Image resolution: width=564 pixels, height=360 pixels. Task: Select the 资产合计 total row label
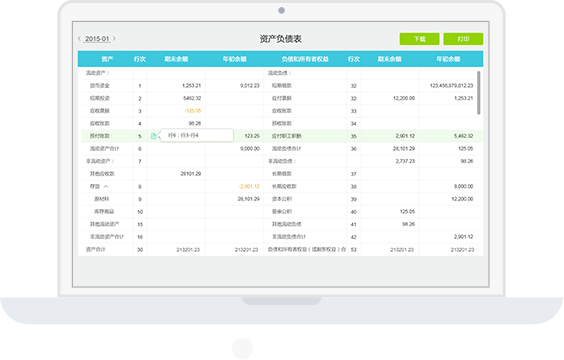coord(95,249)
